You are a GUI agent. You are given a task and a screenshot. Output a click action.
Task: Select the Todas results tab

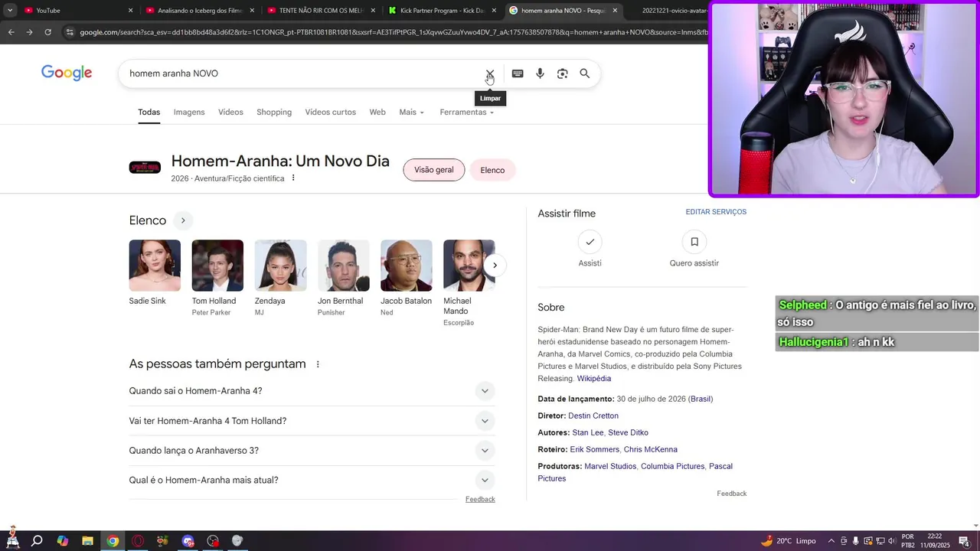(149, 112)
